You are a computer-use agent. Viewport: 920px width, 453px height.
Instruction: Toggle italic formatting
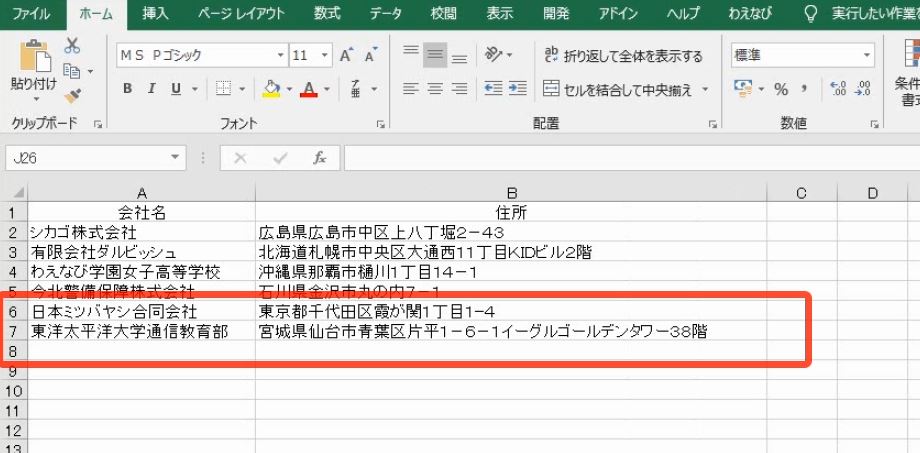(151, 89)
